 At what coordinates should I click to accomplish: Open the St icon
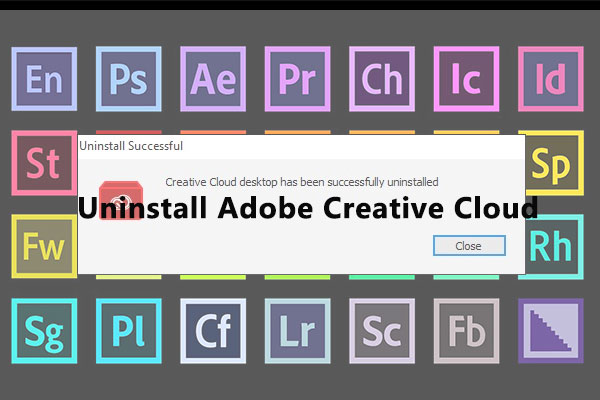44,163
